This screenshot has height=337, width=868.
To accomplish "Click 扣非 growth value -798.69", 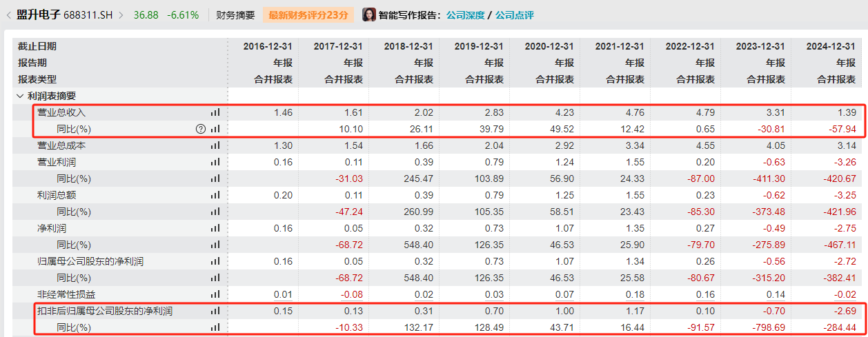I will 769,327.
